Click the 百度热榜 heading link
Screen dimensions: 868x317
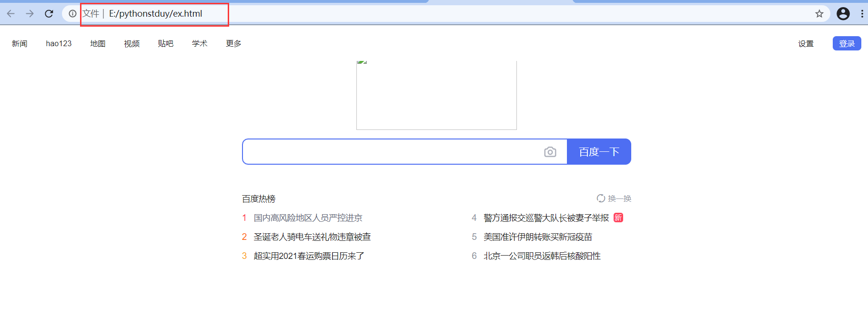(x=259, y=198)
